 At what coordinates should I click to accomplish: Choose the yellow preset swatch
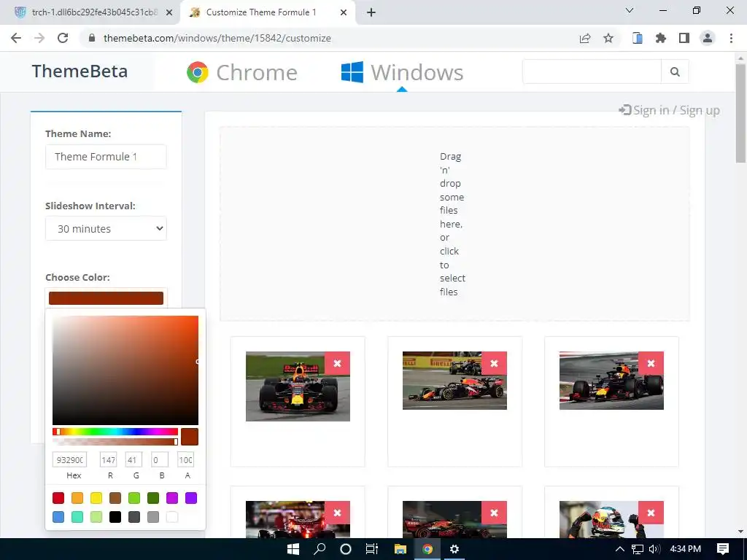[96, 498]
